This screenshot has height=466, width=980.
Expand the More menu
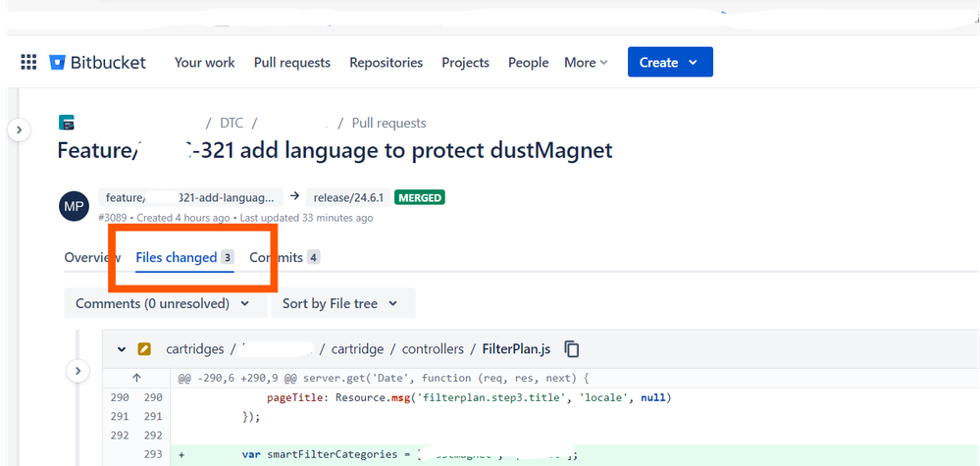click(586, 63)
